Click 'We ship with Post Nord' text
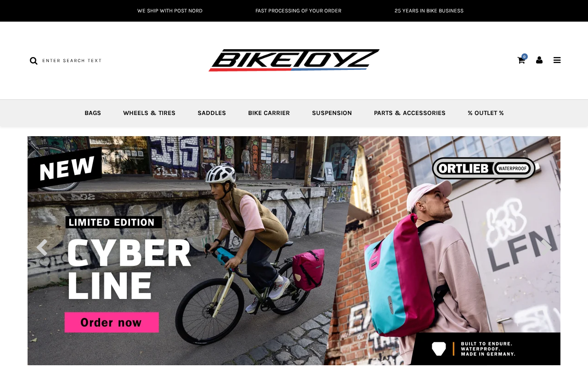Viewport: 588px width, 368px height. [170, 11]
